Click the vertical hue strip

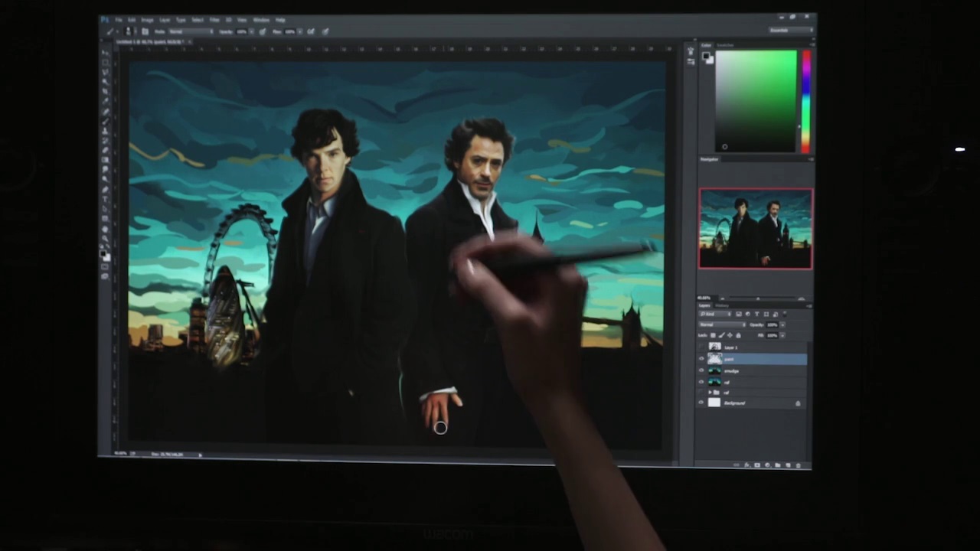point(805,101)
